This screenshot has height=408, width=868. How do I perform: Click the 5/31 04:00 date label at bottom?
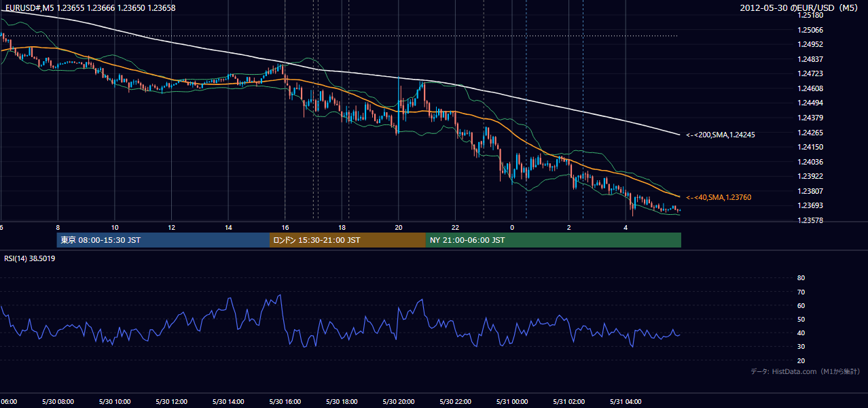626,402
